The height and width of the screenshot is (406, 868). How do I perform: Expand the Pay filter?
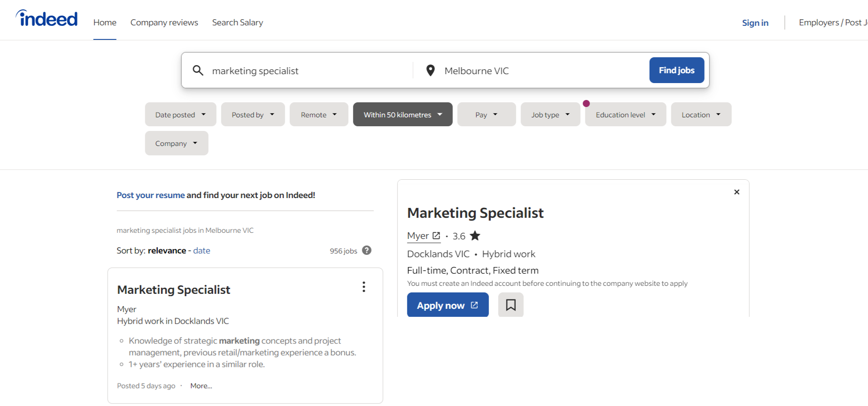pyautogui.click(x=486, y=115)
